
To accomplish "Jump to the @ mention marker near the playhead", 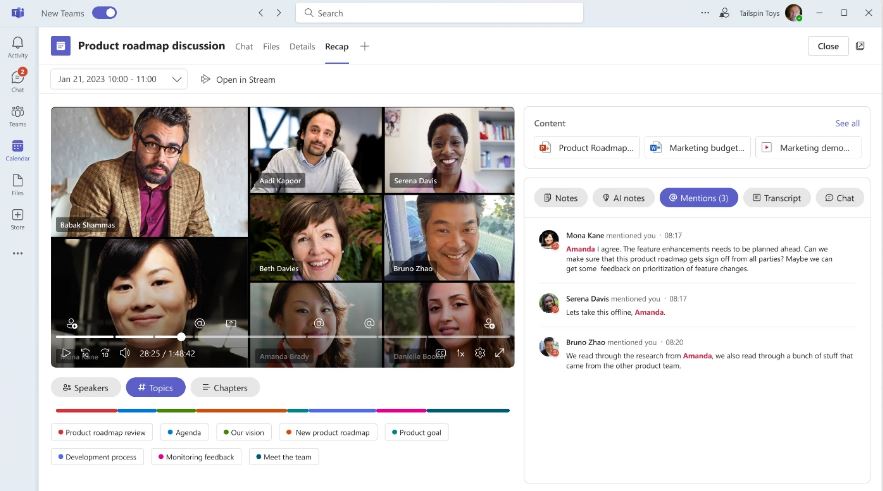I will point(199,323).
